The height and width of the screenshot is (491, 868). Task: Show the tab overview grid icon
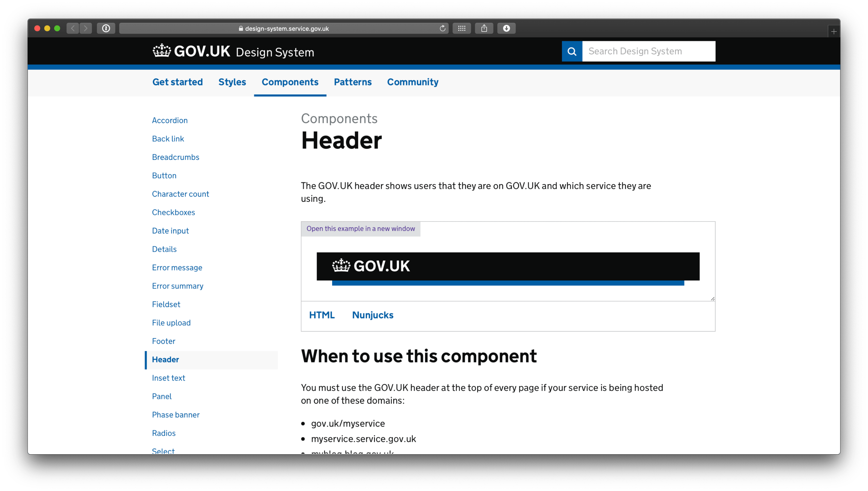[461, 28]
